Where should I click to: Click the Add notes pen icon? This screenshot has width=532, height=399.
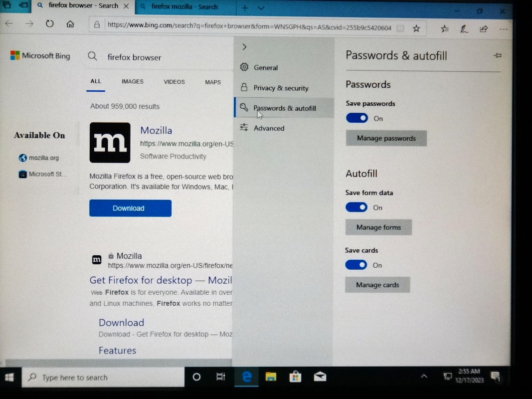click(464, 29)
